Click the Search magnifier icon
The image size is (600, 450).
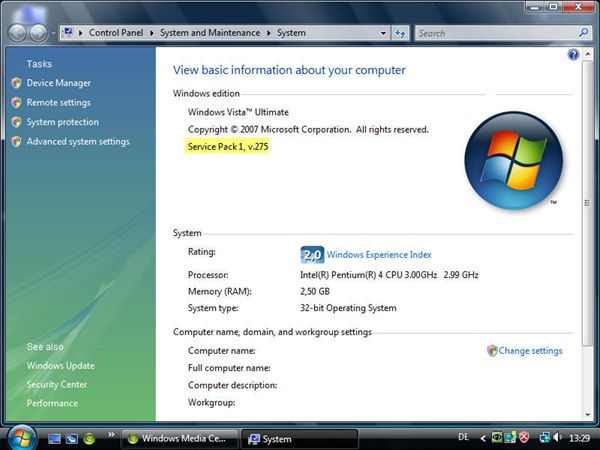coord(584,33)
